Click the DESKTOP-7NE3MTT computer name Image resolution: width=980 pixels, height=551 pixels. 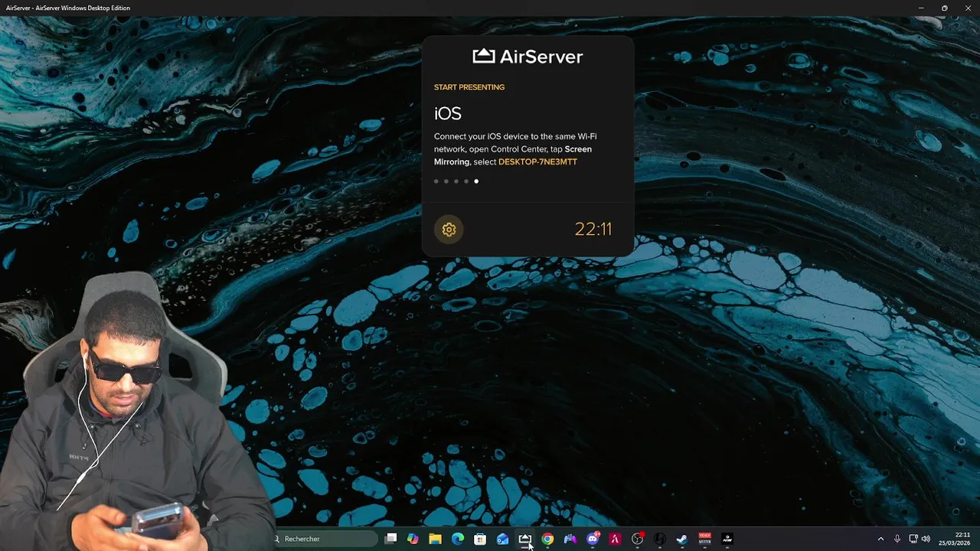537,162
